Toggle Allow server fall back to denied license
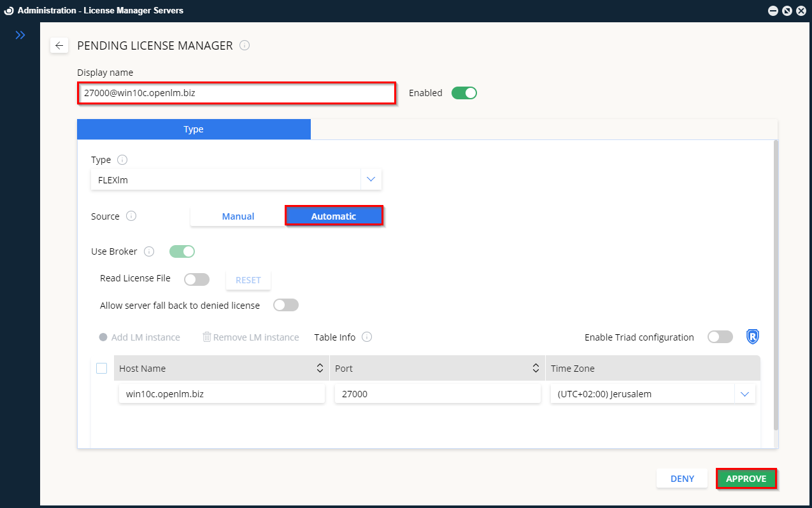812x508 pixels. coord(285,305)
